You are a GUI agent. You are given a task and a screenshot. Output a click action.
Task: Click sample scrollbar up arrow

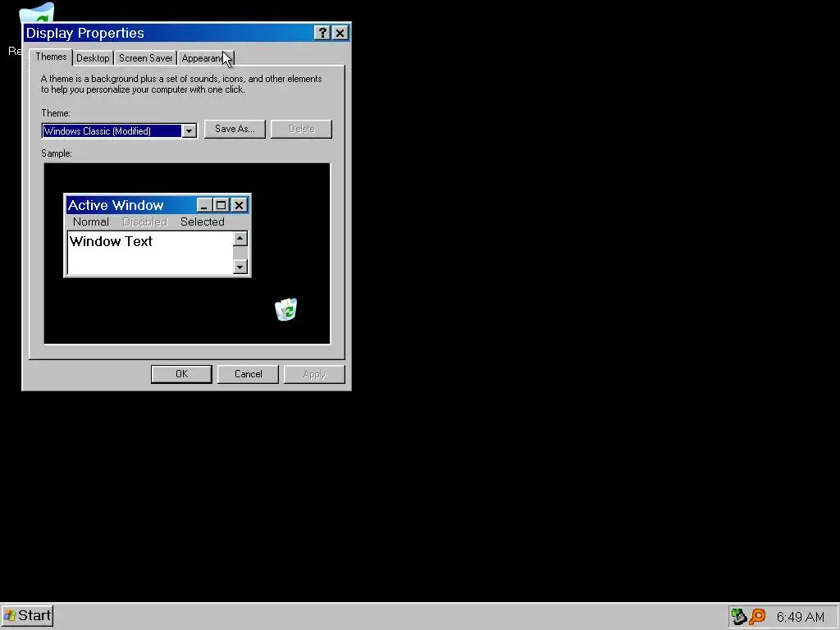coord(240,239)
